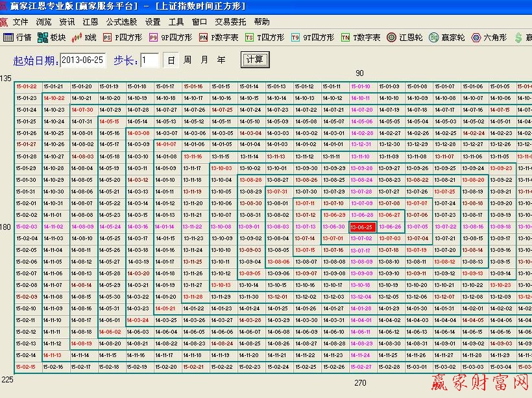532x398 pixels.
Task: Select the 赢家轮 wheel icon
Action: 448,38
